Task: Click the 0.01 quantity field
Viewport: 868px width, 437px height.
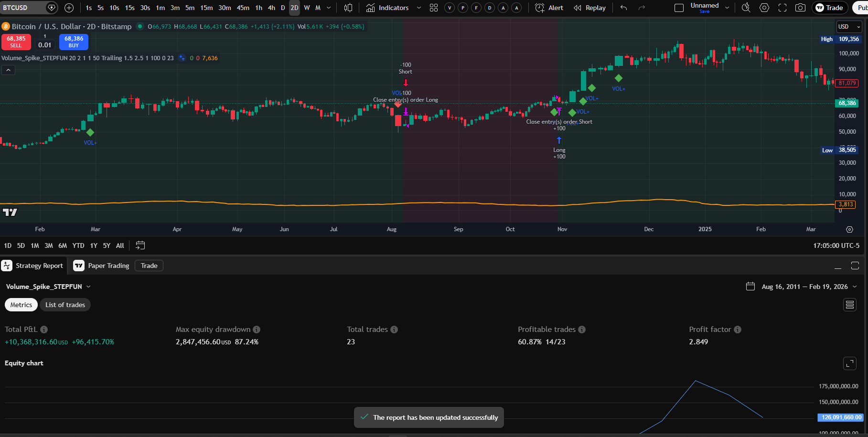Action: [x=44, y=45]
